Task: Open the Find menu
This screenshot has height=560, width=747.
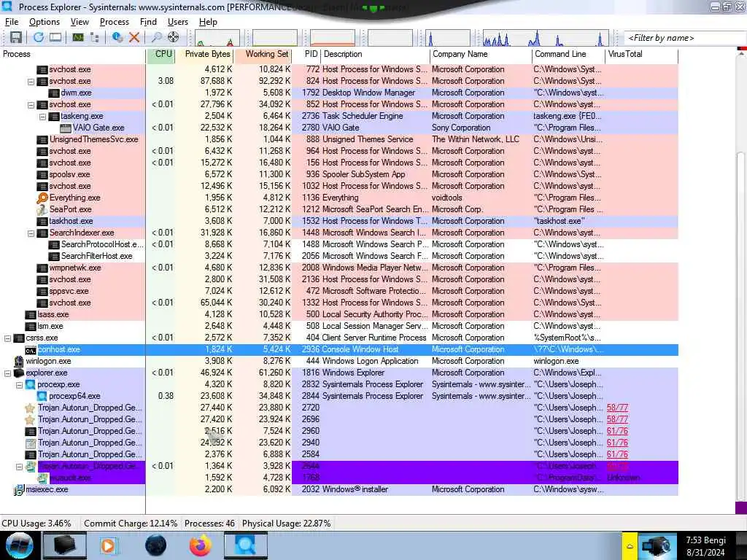Action: [x=148, y=22]
